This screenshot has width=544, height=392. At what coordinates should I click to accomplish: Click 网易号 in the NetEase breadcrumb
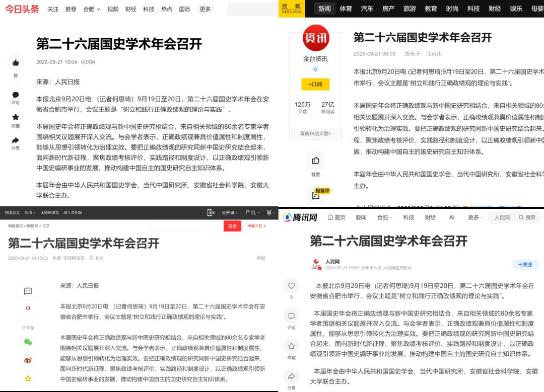pos(33,226)
